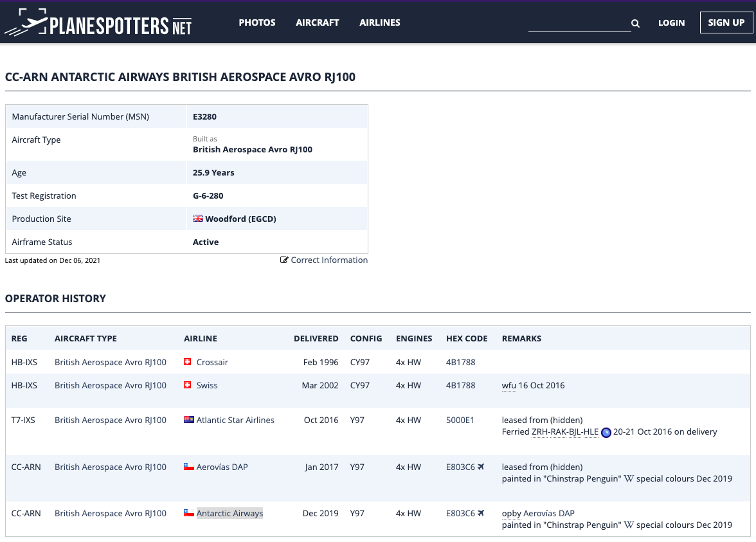Open the highlighted Antarctic Airways link
This screenshot has height=542, width=756.
tap(230, 513)
